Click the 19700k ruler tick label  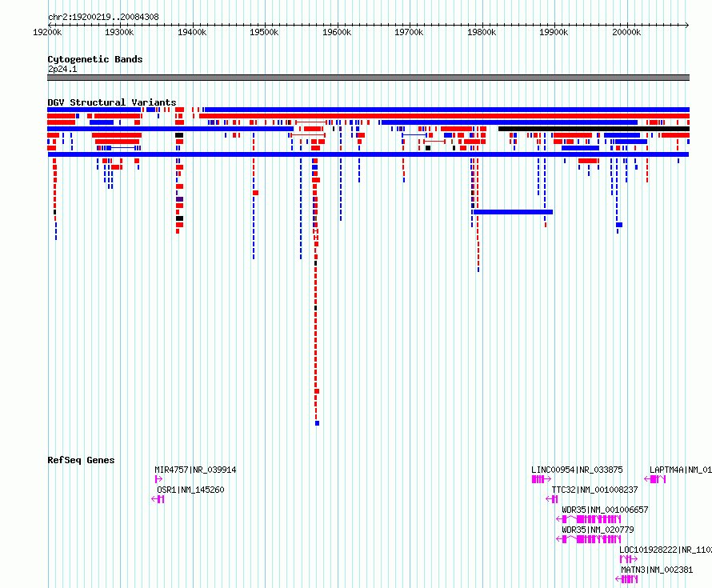click(x=409, y=32)
